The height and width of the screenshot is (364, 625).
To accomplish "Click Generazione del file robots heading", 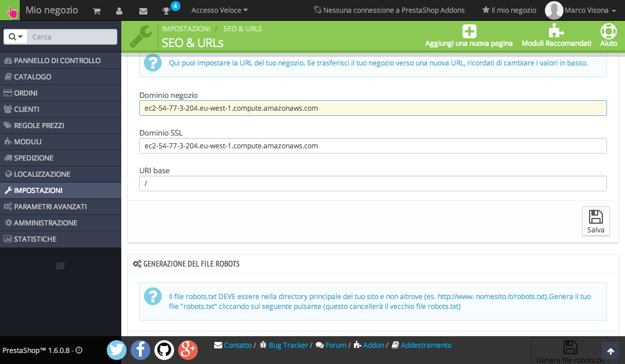I will click(191, 264).
